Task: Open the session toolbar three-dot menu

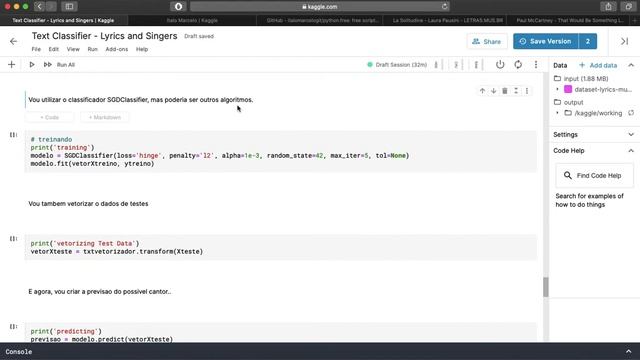Action: [x=536, y=64]
